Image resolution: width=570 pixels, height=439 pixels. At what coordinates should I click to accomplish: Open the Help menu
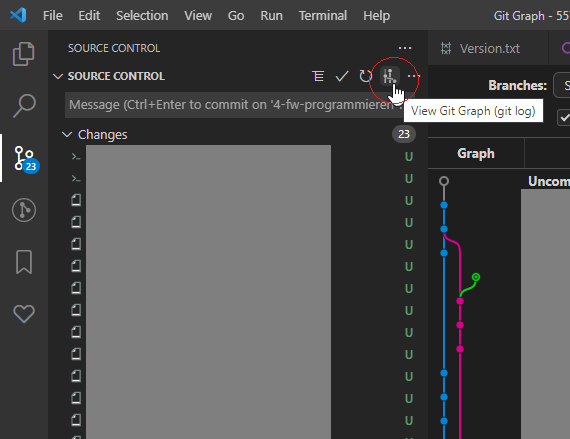[377, 16]
